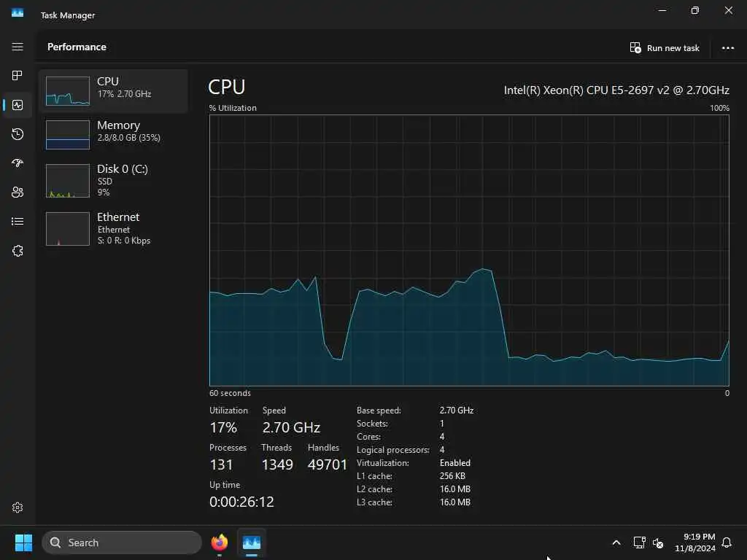Image resolution: width=747 pixels, height=560 pixels.
Task: Click the Virtualization Enabled value
Action: 455,463
